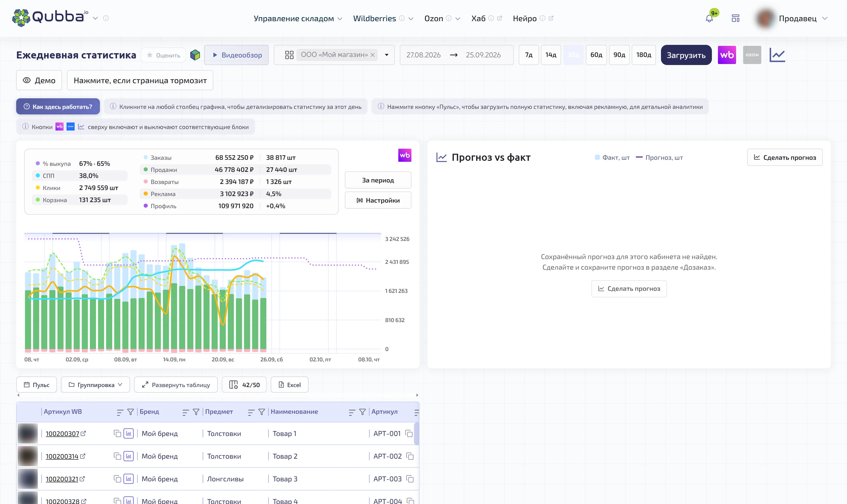Click the green cube icon next to Оценить

point(195,55)
